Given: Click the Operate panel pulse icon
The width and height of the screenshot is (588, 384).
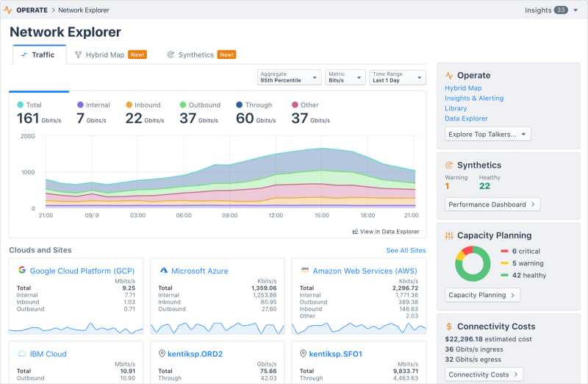Looking at the screenshot, I should click(449, 76).
